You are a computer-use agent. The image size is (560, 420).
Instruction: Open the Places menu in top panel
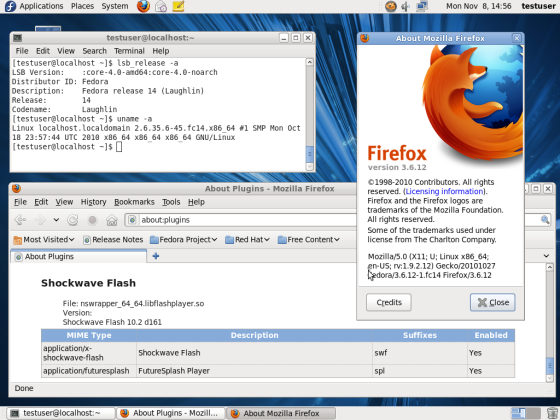pyautogui.click(x=82, y=6)
